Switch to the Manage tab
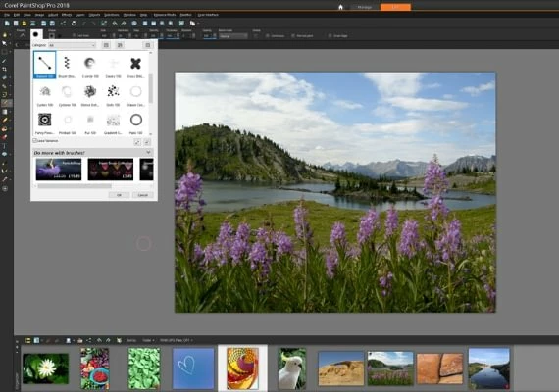 pyautogui.click(x=365, y=7)
